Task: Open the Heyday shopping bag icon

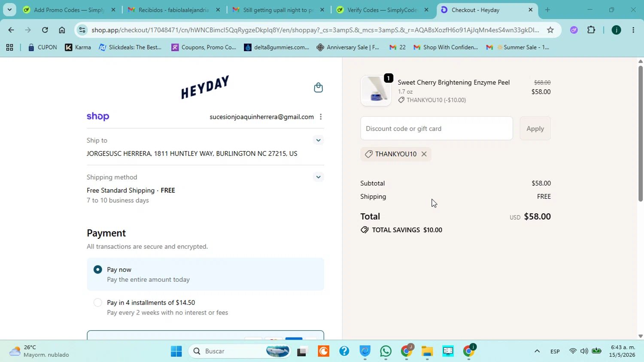Action: coord(318,88)
